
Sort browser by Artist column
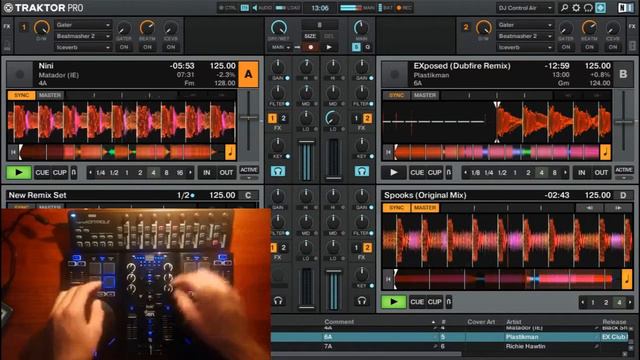click(513, 322)
